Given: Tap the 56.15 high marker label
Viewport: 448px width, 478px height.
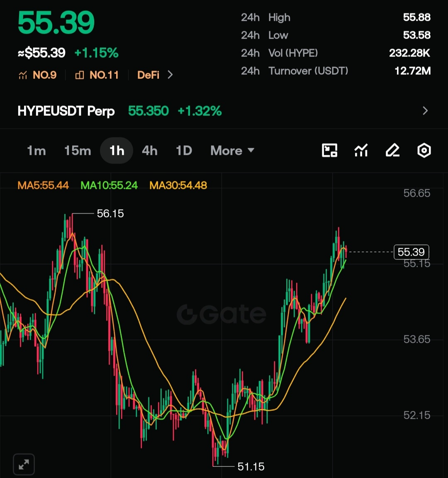Looking at the screenshot, I should pyautogui.click(x=110, y=214).
